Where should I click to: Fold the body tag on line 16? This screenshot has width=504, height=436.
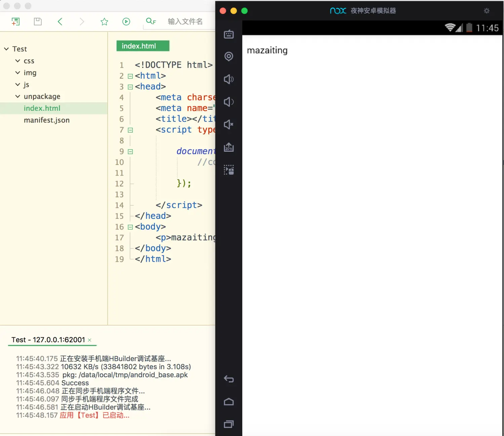tap(130, 227)
